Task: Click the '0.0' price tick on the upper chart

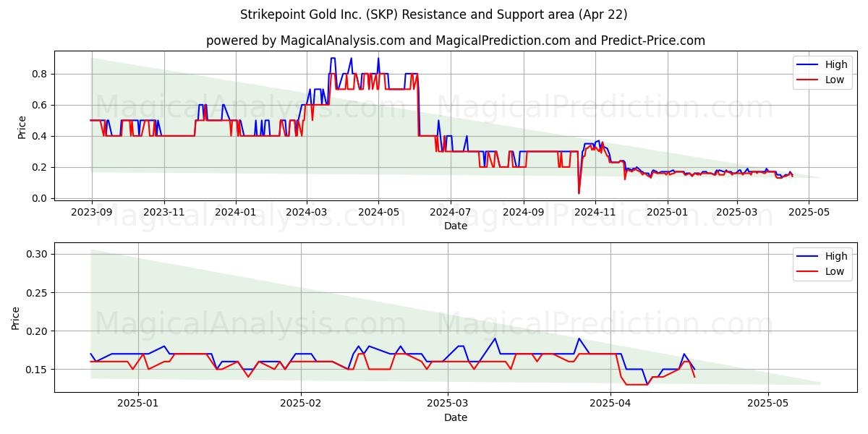Action: [39, 198]
